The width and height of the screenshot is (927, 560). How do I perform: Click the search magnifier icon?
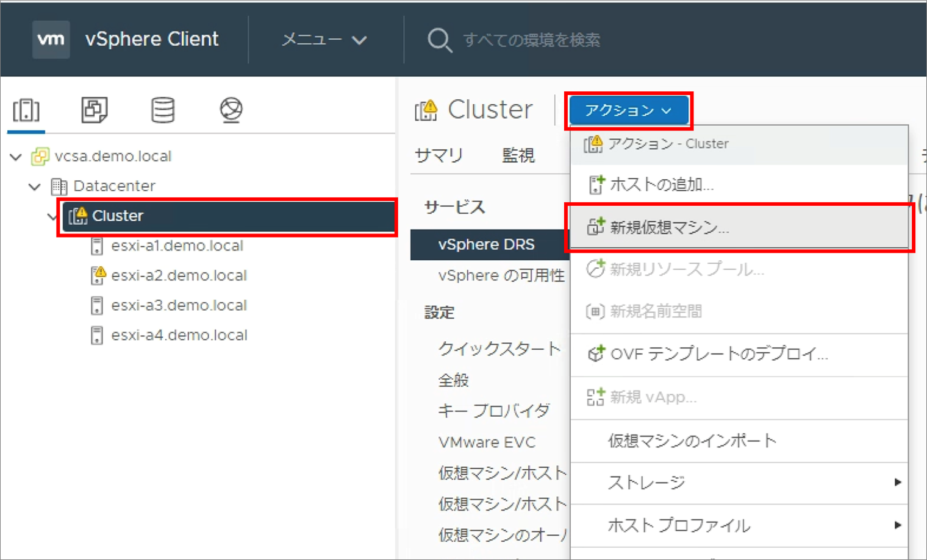pyautogui.click(x=440, y=40)
